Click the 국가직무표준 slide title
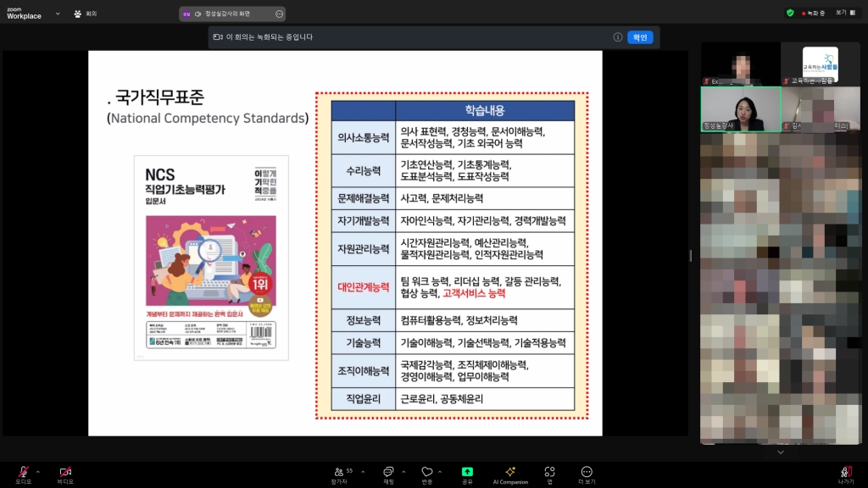Image resolution: width=868 pixels, height=488 pixels. click(159, 97)
